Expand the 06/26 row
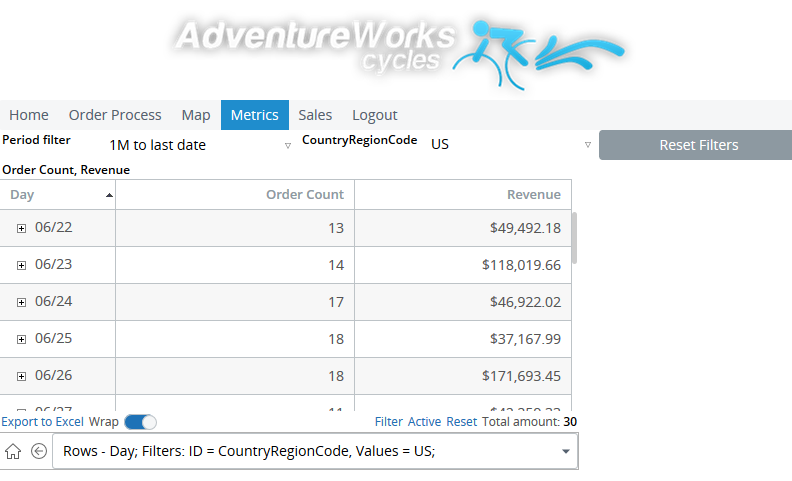 [22, 376]
